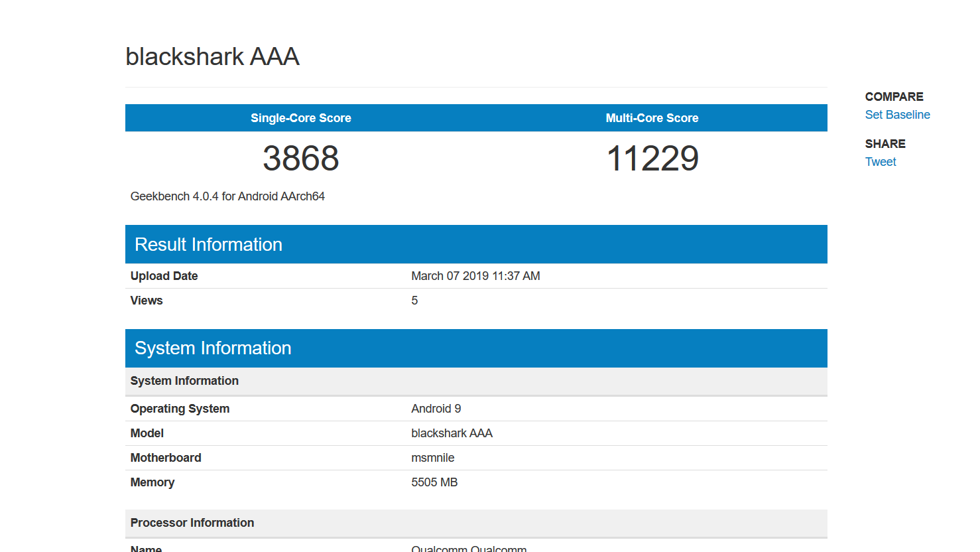Select the msmnile motherboard value
Viewport: 980px width, 552px height.
pyautogui.click(x=432, y=458)
